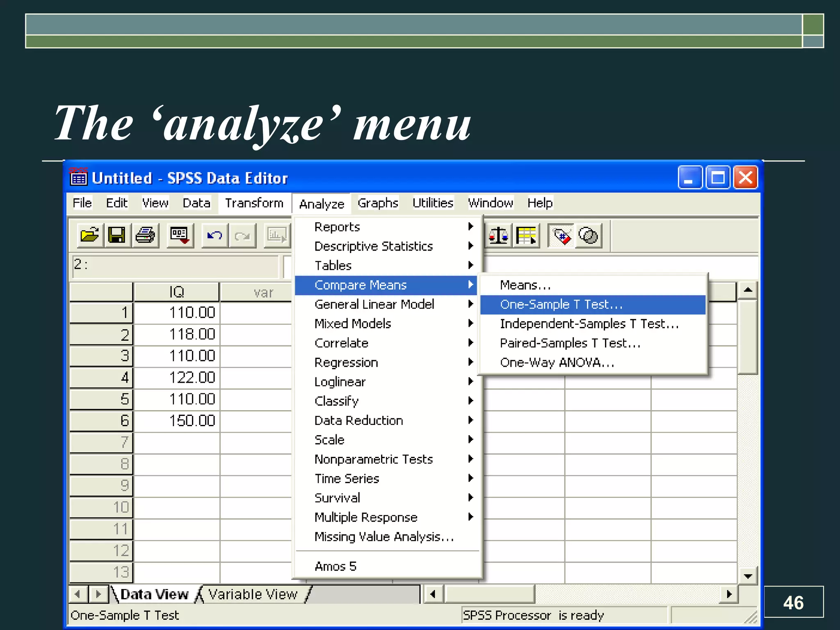Select Classify menu item
The height and width of the screenshot is (630, 840).
386,401
